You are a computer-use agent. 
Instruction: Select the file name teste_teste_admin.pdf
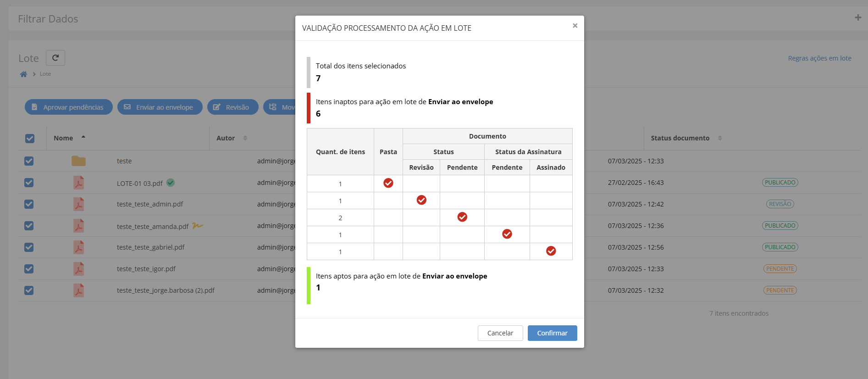(150, 204)
